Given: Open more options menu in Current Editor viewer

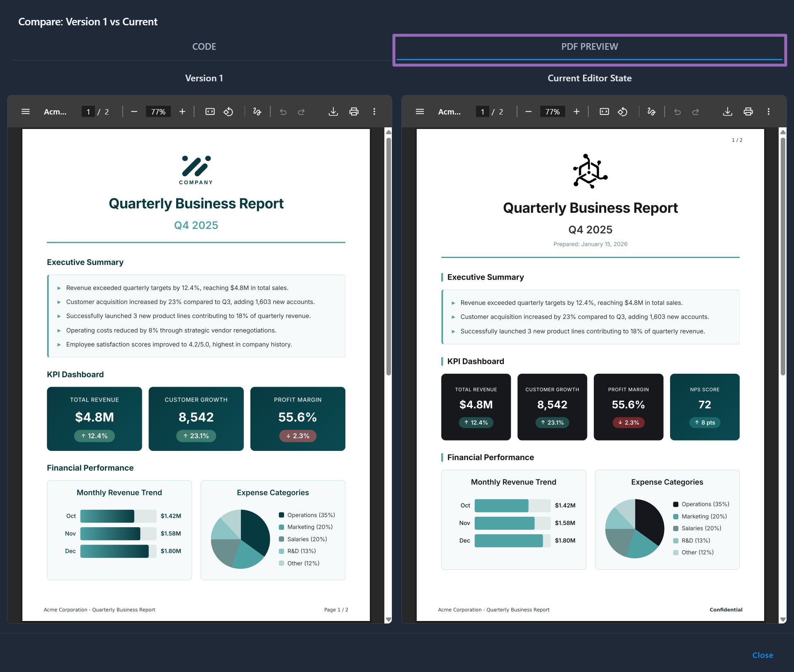Looking at the screenshot, I should [x=768, y=111].
